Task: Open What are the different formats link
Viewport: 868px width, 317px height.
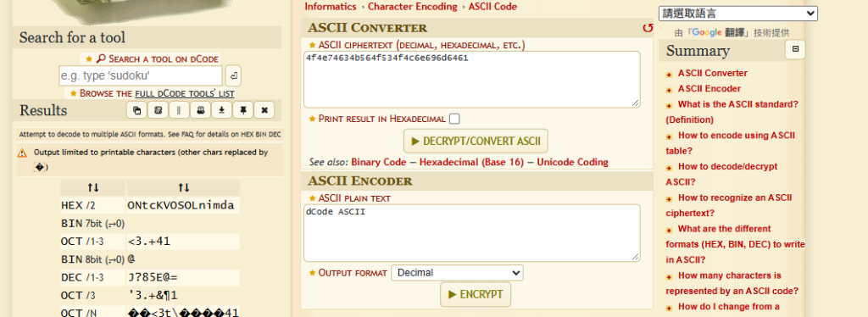Action: [x=735, y=244]
